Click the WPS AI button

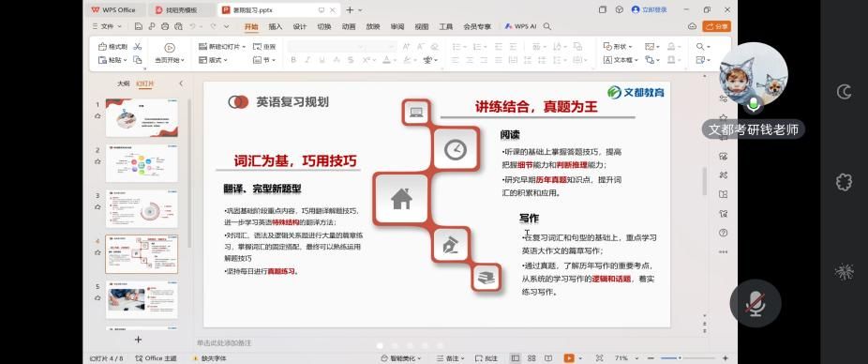point(520,26)
